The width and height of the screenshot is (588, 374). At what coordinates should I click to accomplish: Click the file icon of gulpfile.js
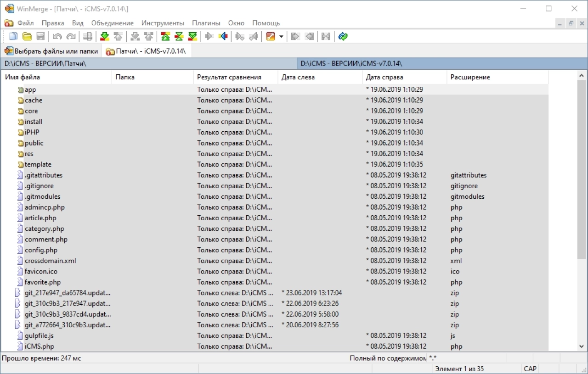(x=20, y=335)
